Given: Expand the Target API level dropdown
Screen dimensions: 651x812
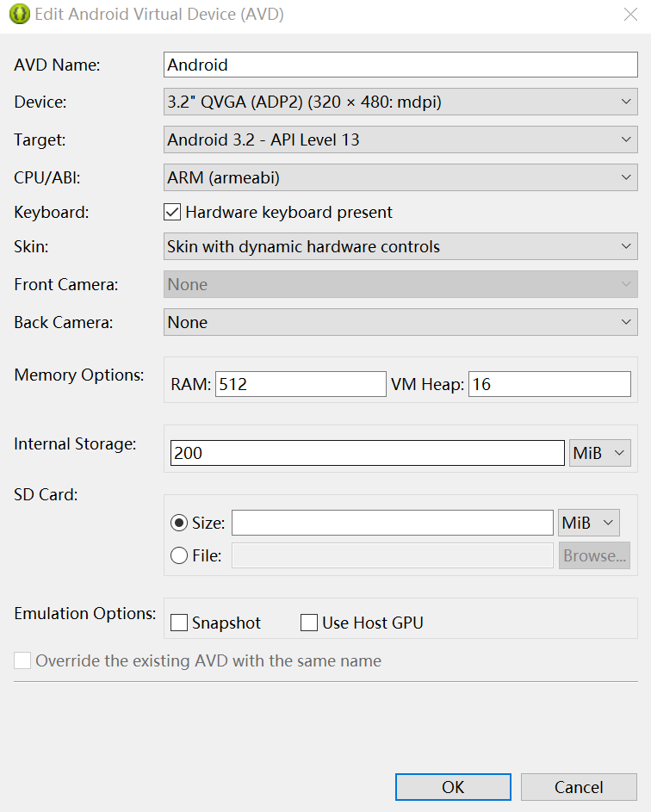Looking at the screenshot, I should tap(400, 139).
